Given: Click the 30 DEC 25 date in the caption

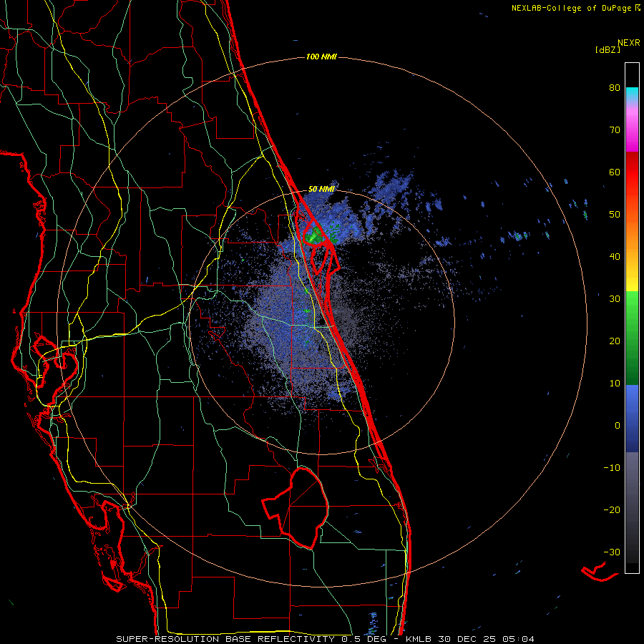Looking at the screenshot, I should click(x=467, y=639).
